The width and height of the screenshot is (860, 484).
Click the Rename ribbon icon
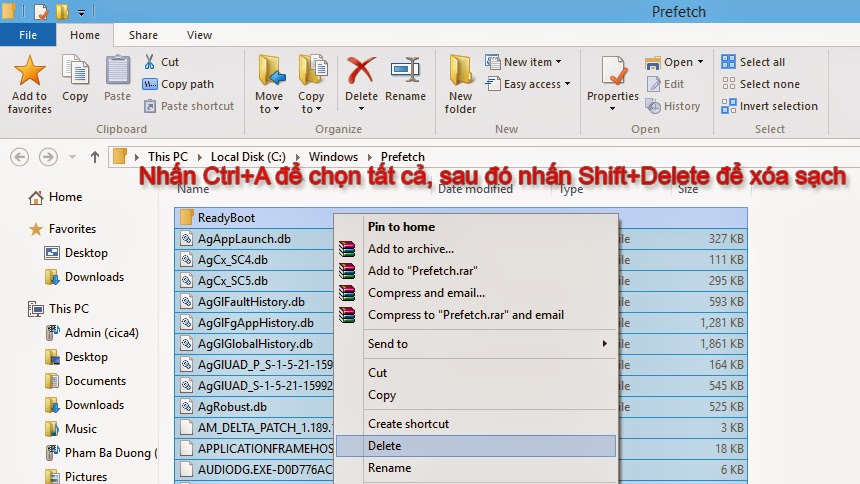(405, 71)
